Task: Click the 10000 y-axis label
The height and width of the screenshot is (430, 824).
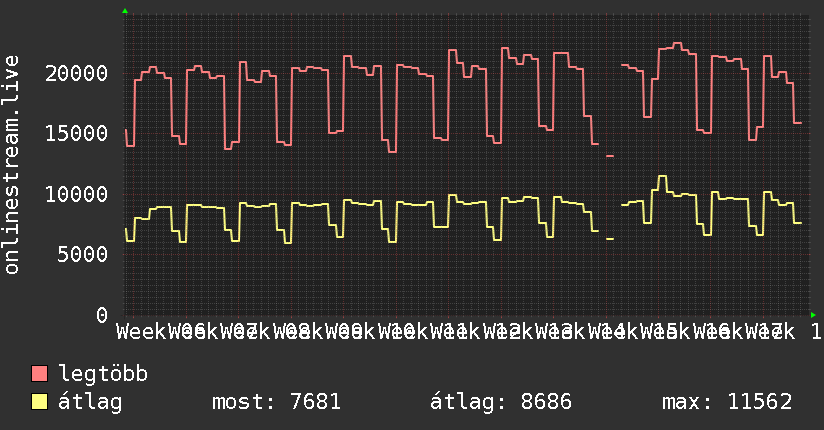Action: tap(77, 194)
